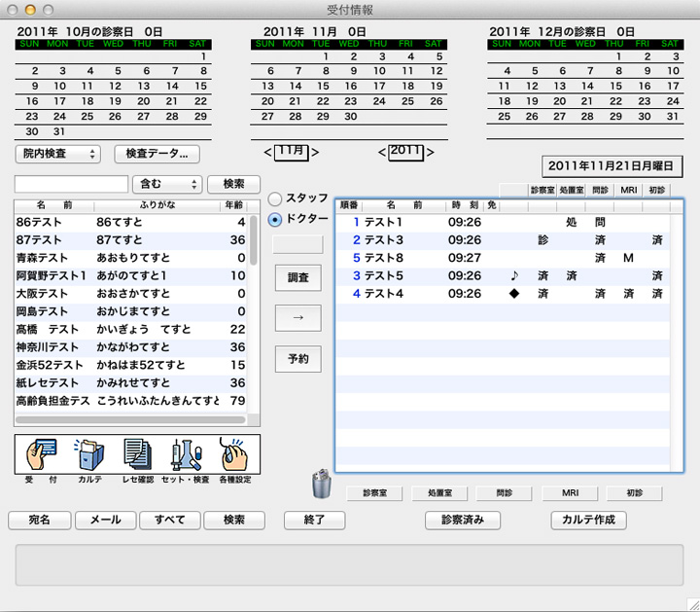Image resolution: width=700 pixels, height=612 pixels.
Task: Click the patient list horizontal scrollbar
Action: (x=130, y=420)
